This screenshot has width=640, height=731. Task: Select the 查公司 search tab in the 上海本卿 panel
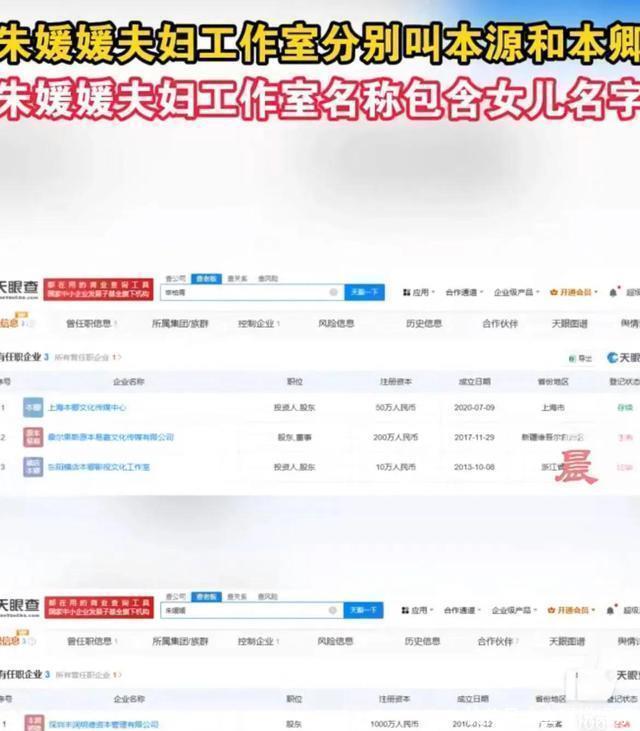coord(175,278)
